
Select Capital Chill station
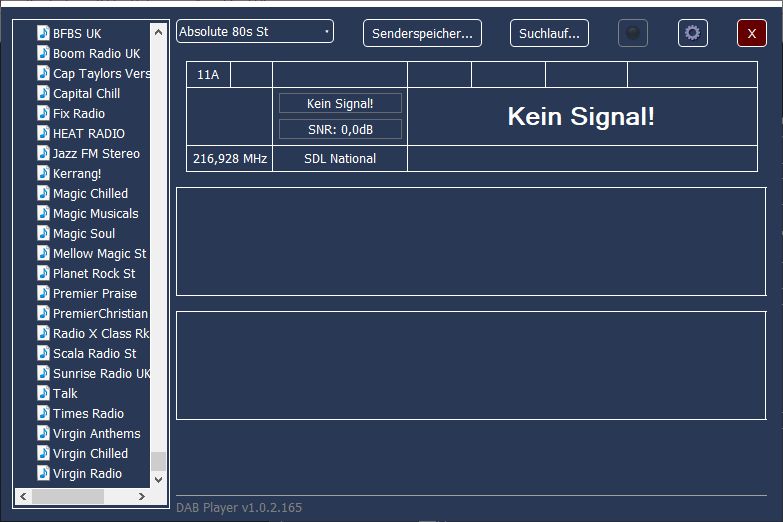(x=86, y=93)
